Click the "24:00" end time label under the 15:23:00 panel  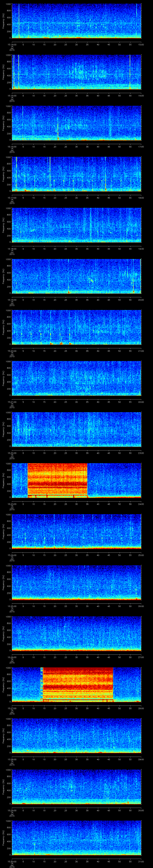[x=141, y=504]
